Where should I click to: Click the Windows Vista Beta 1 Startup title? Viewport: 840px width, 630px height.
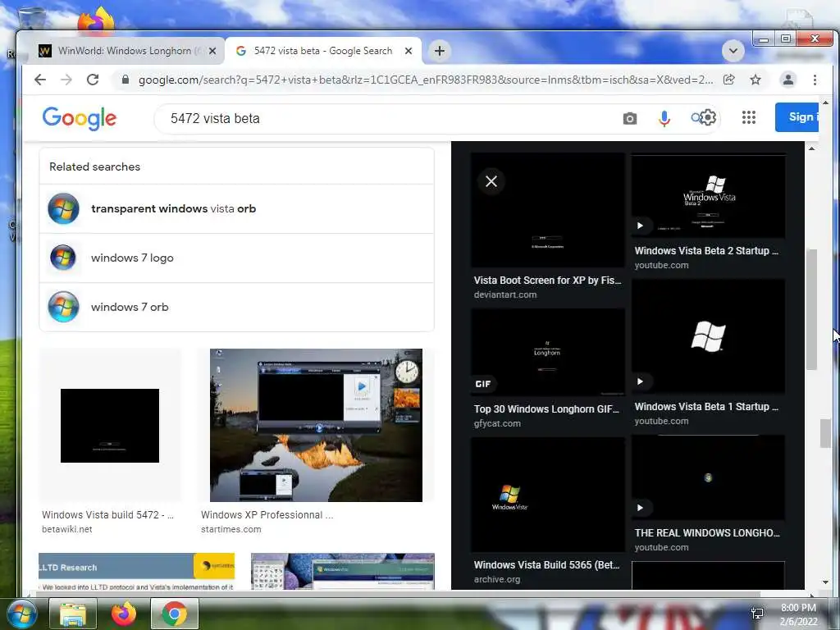tap(706, 407)
